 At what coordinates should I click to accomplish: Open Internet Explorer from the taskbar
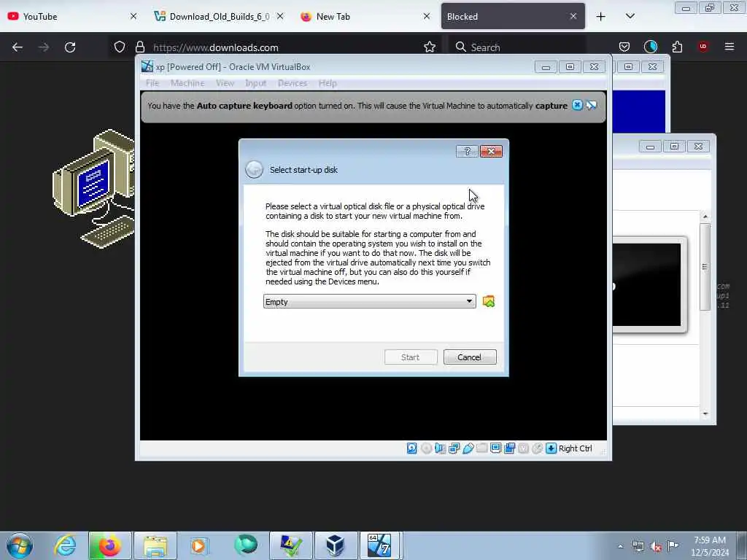[65, 545]
